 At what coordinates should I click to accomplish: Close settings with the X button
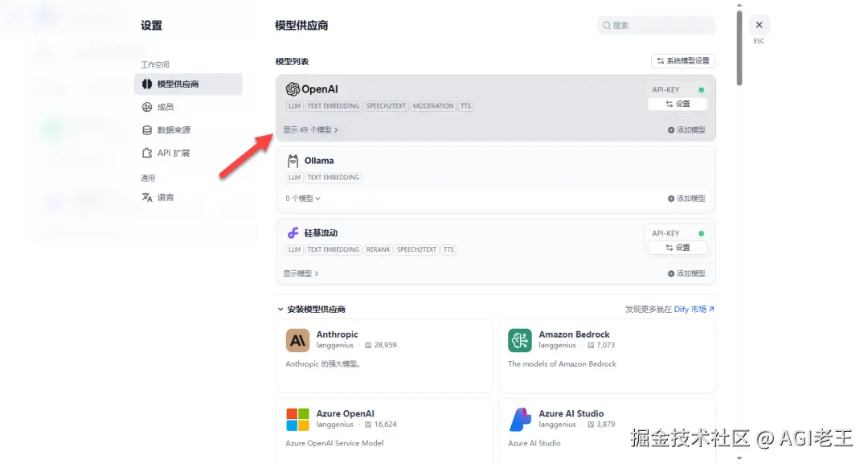pyautogui.click(x=759, y=25)
